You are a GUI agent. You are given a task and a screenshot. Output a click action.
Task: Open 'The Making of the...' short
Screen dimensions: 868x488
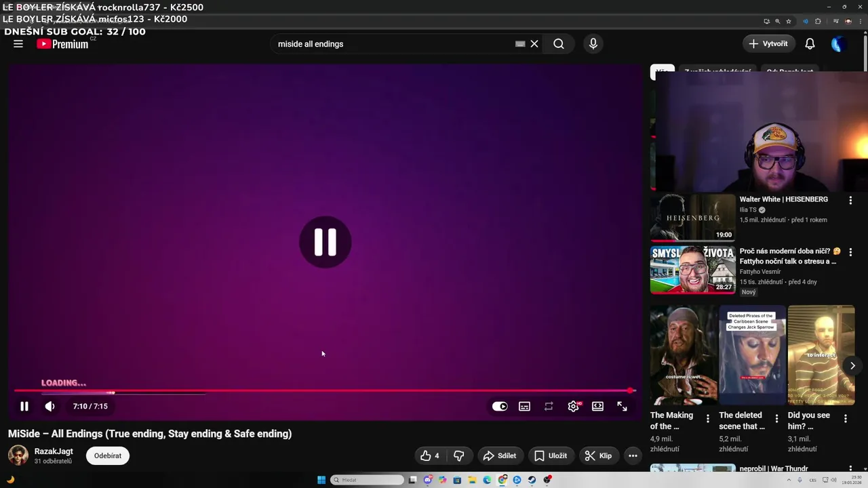pos(683,354)
